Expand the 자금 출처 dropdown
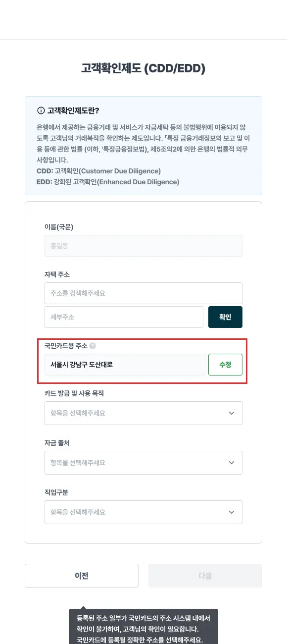The height and width of the screenshot is (644, 287). (x=143, y=463)
